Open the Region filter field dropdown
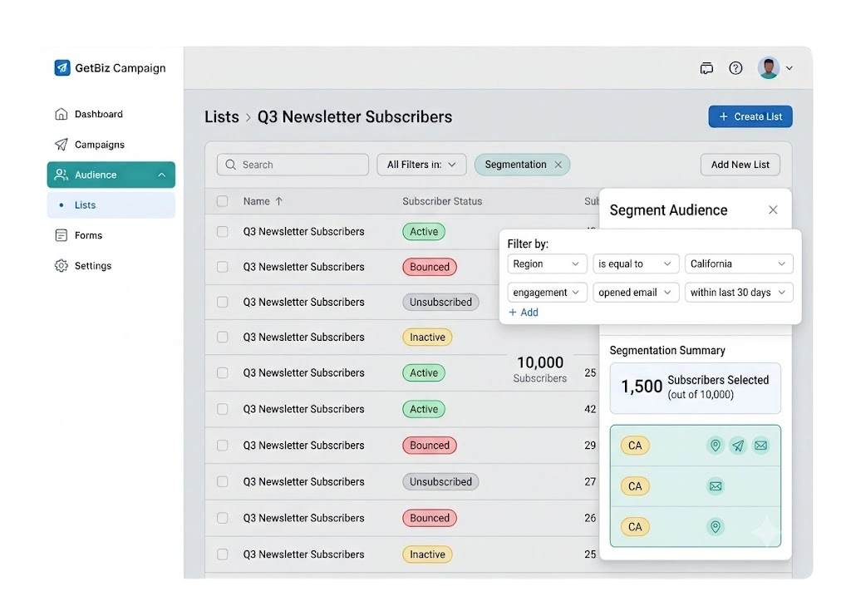851x616 pixels. (x=547, y=264)
